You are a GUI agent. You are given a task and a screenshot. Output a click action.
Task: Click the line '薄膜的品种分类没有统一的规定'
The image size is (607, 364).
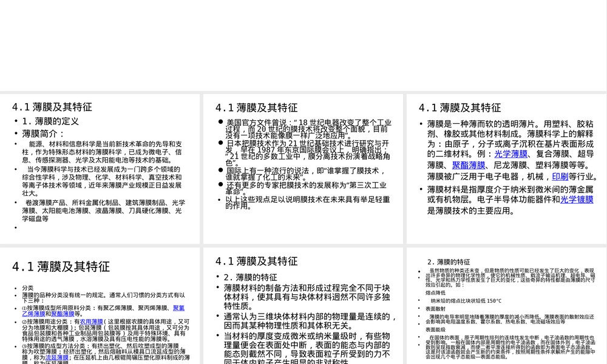(103, 297)
